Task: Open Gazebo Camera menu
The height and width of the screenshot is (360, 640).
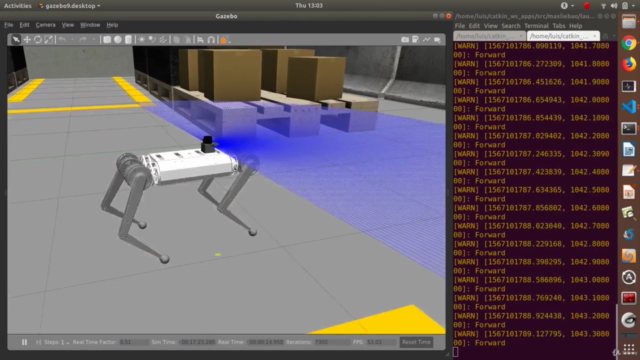Action: point(45,25)
